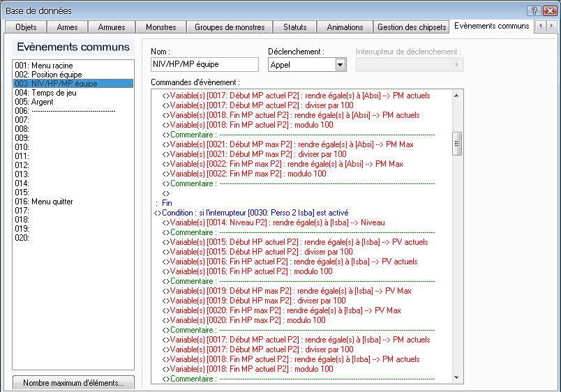Open Gestion des chipsets tab
Viewport: 561px width, 392px height.
pos(412,27)
